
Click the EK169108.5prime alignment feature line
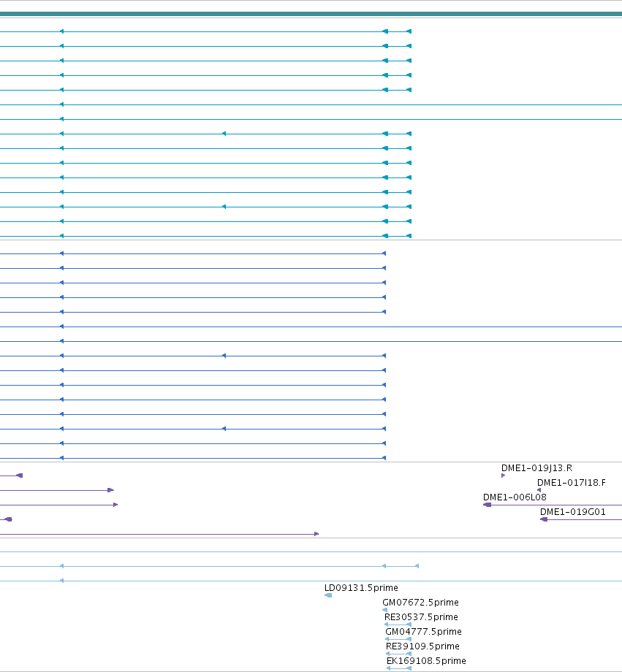tap(399, 668)
